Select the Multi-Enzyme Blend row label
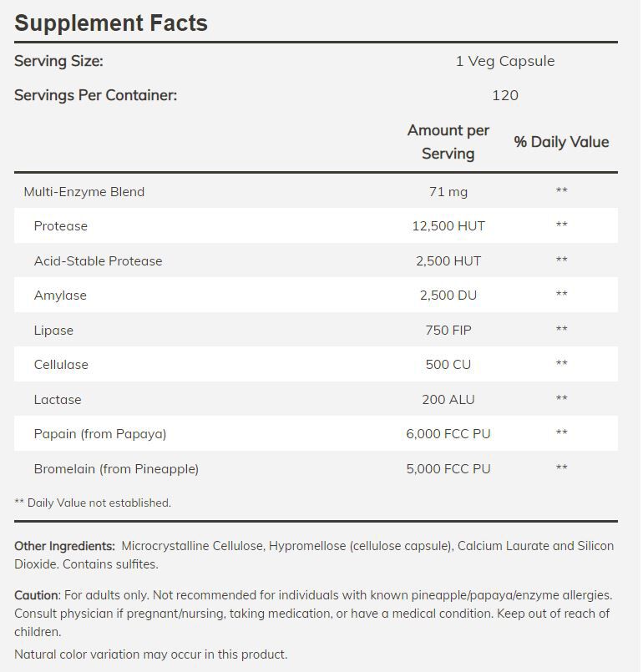This screenshot has height=672, width=643. (84, 192)
